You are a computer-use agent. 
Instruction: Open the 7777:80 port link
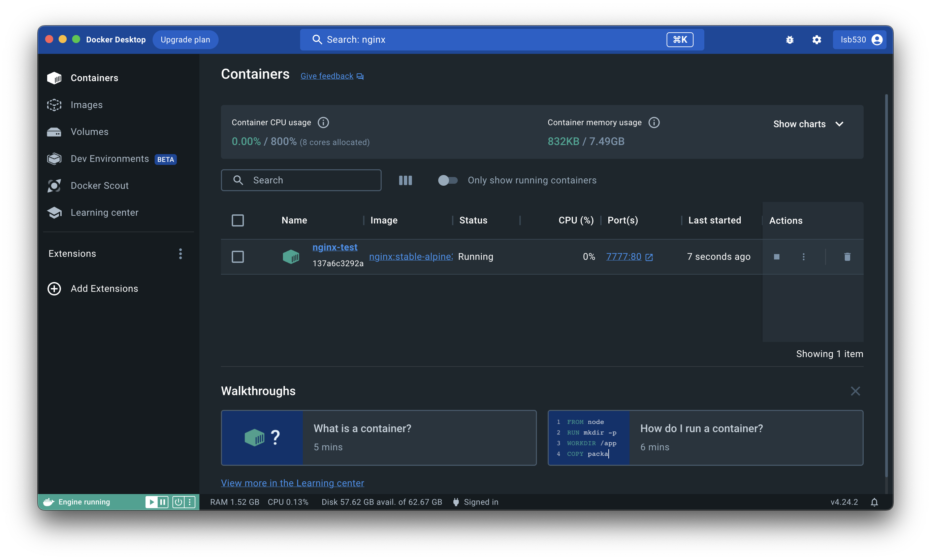point(624,256)
